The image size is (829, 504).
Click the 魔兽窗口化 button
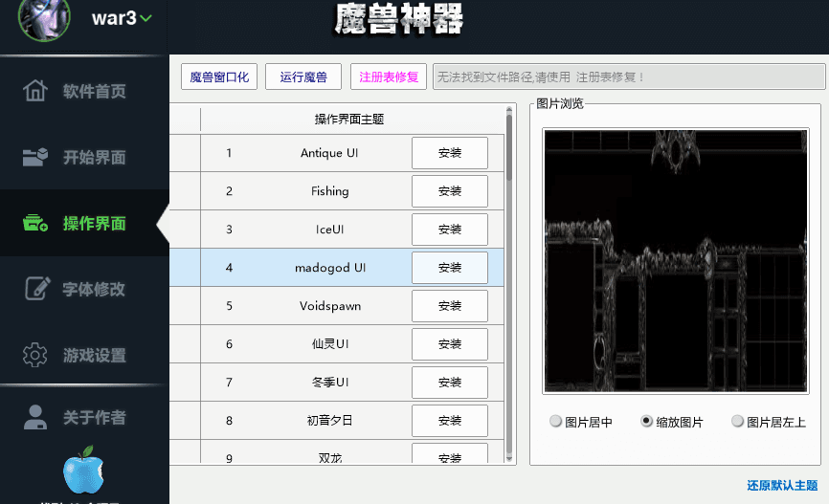(219, 77)
